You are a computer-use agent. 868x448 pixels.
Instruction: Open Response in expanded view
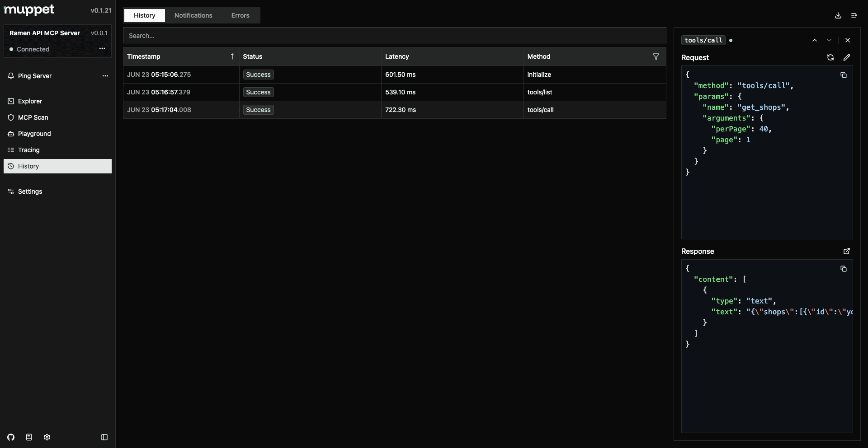coord(846,251)
